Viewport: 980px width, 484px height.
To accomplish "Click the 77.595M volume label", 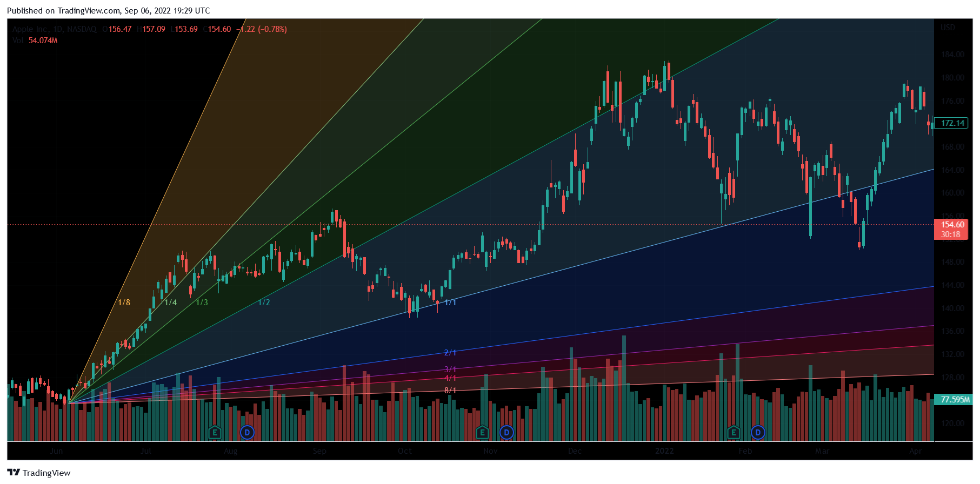I will (x=955, y=400).
